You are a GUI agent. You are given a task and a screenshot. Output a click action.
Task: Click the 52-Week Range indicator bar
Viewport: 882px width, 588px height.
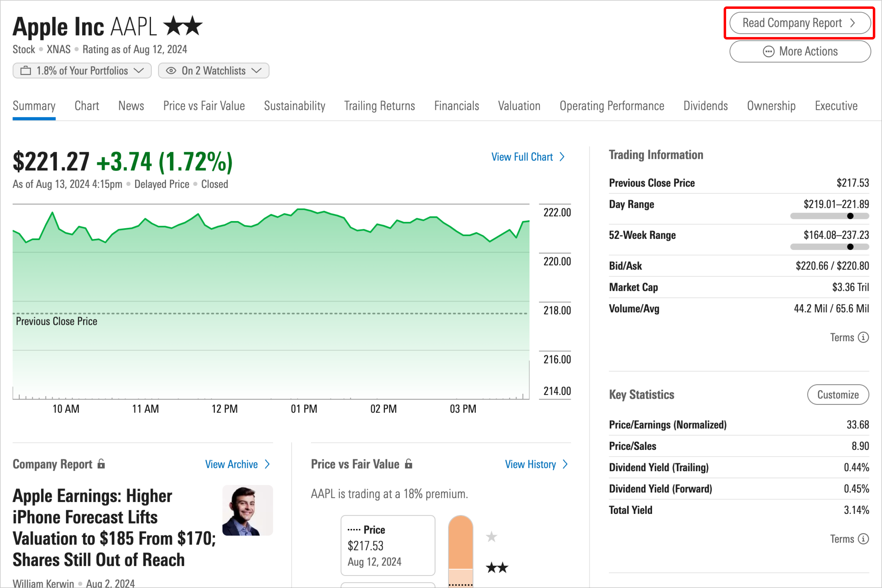coord(830,247)
